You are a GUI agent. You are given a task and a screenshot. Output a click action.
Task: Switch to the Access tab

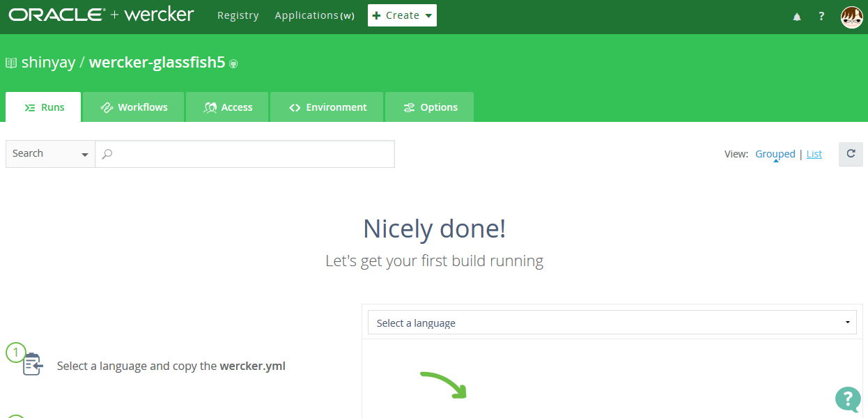pyautogui.click(x=227, y=107)
